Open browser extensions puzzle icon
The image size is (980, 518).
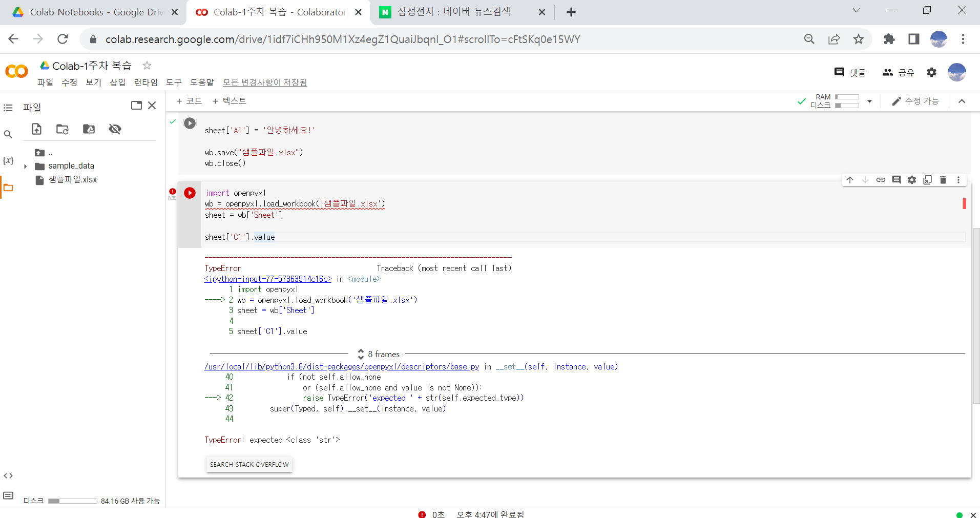tap(889, 39)
